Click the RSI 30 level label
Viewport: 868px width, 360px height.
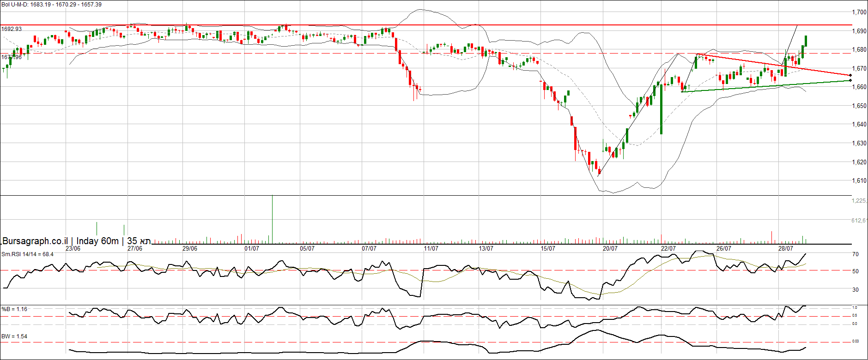pos(856,290)
